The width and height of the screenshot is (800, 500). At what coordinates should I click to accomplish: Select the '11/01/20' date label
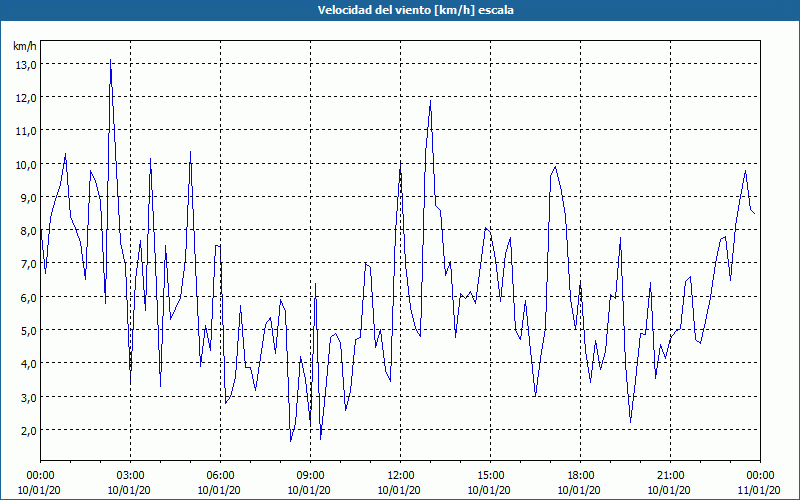(x=760, y=490)
